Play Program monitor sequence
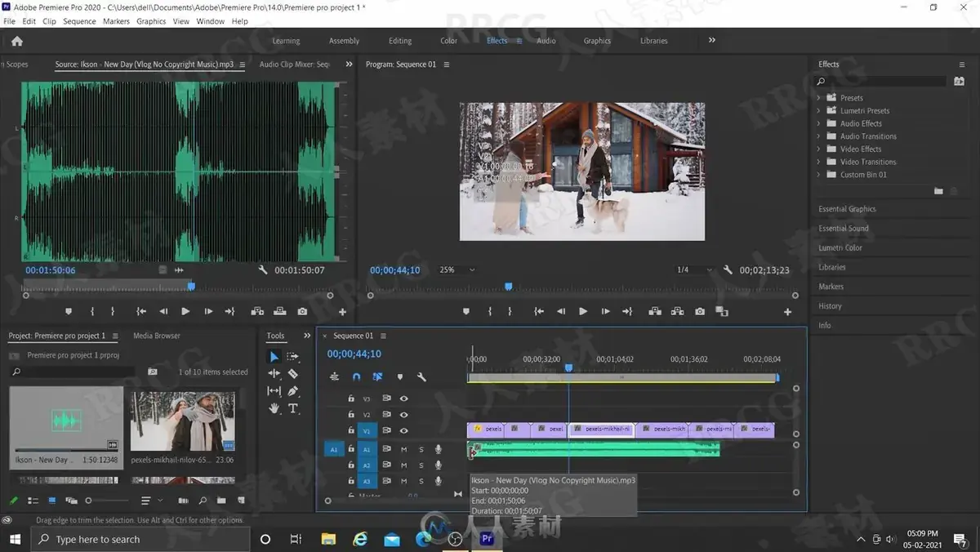980x552 pixels. (x=583, y=312)
